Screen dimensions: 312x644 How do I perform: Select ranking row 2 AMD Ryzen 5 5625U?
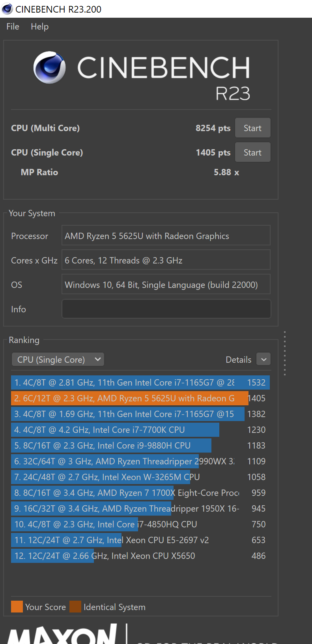140,398
